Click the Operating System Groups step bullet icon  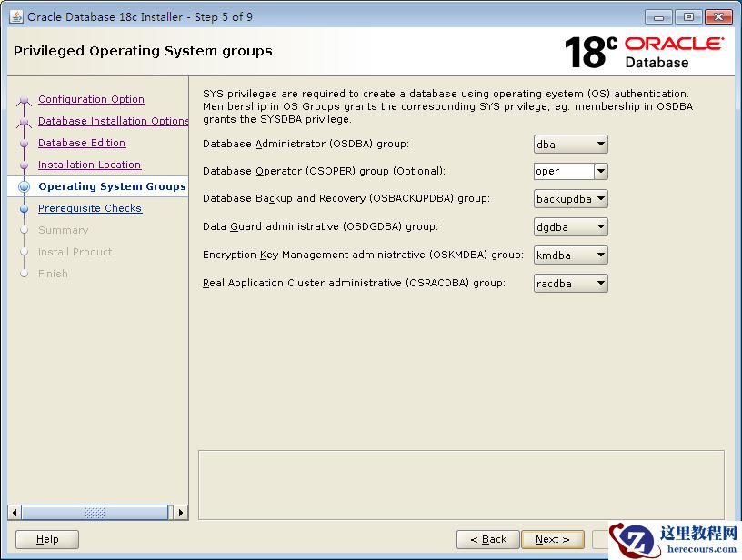(x=25, y=186)
